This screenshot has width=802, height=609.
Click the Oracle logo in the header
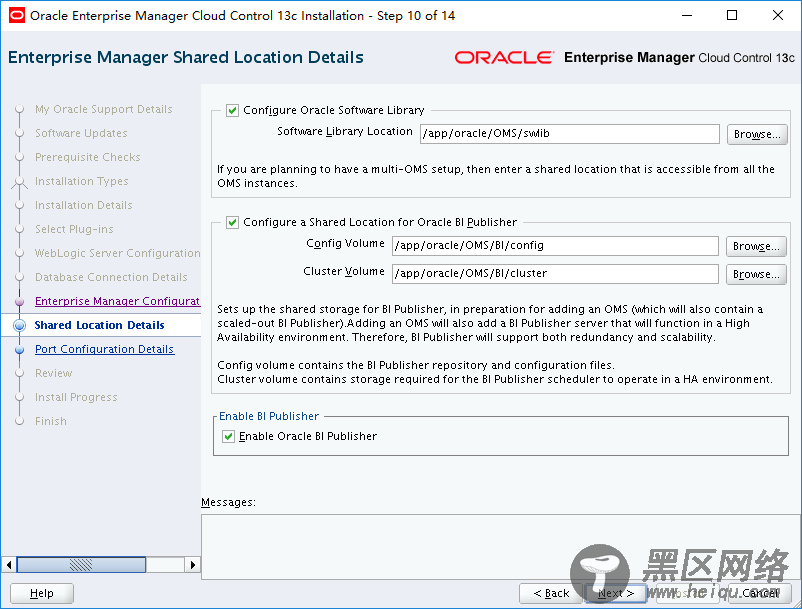(504, 58)
